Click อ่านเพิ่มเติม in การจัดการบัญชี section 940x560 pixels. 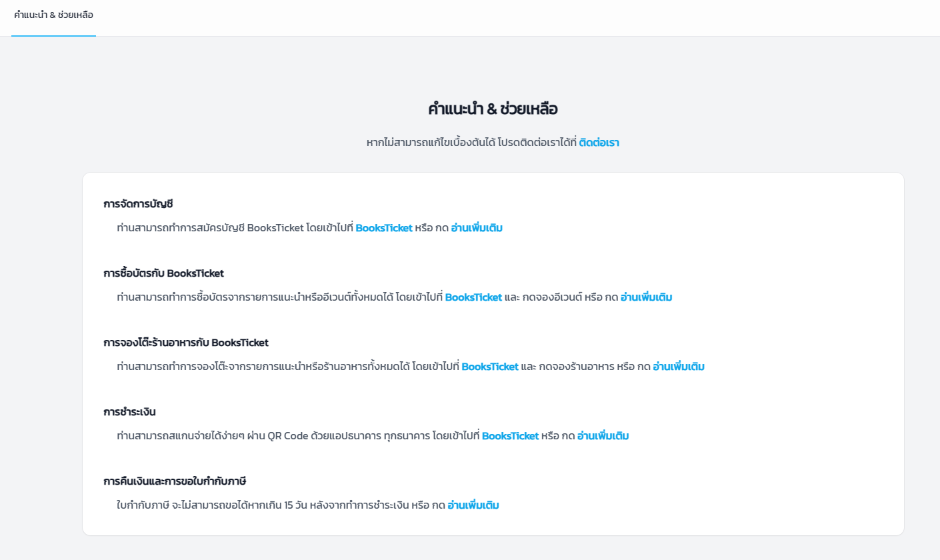click(476, 228)
